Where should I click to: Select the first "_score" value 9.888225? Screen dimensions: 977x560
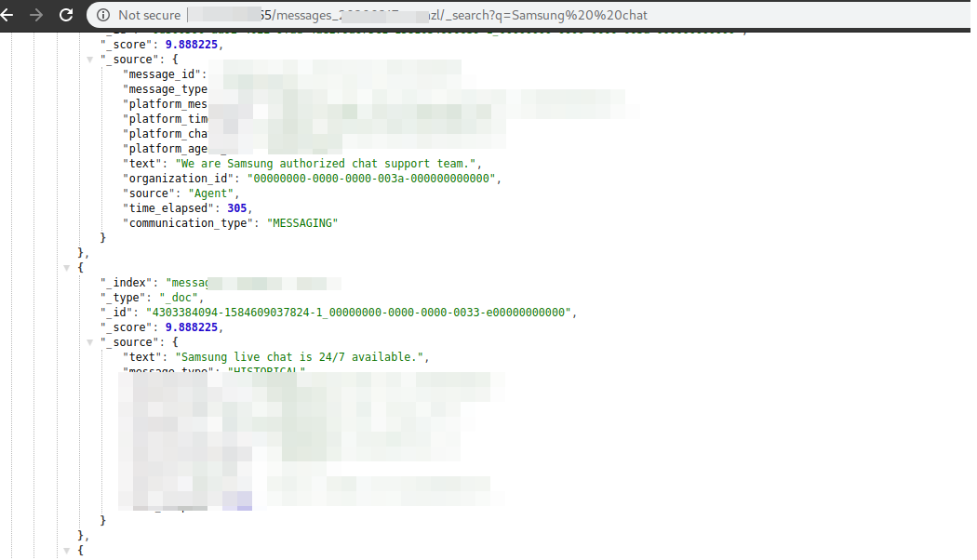(192, 45)
